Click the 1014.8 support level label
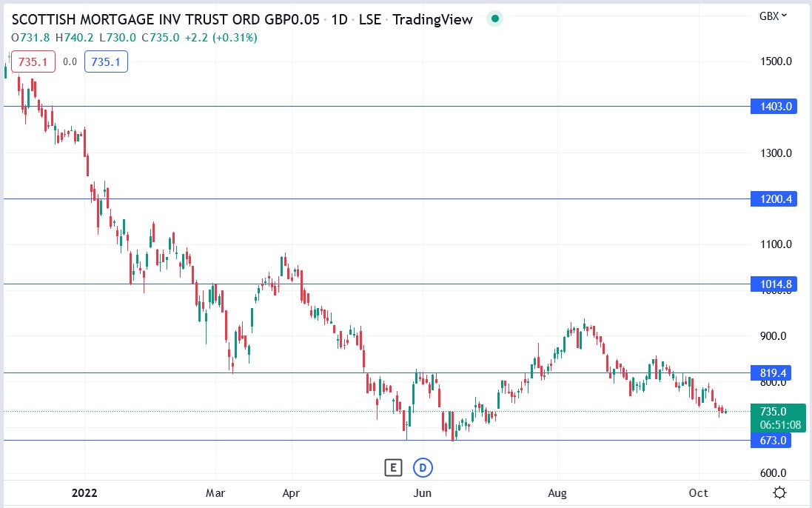This screenshot has width=812, height=508. (772, 284)
